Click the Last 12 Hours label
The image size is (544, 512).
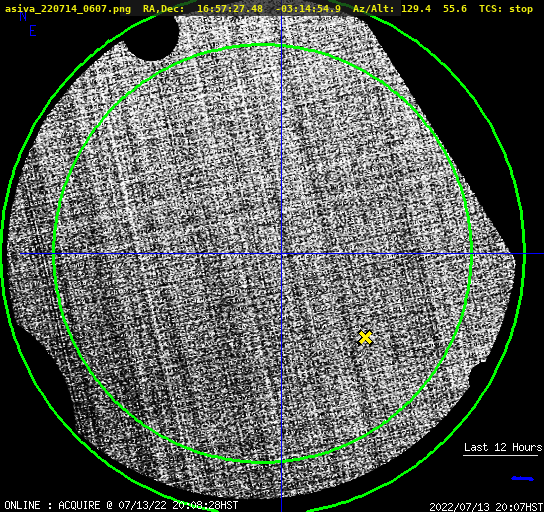(503, 447)
